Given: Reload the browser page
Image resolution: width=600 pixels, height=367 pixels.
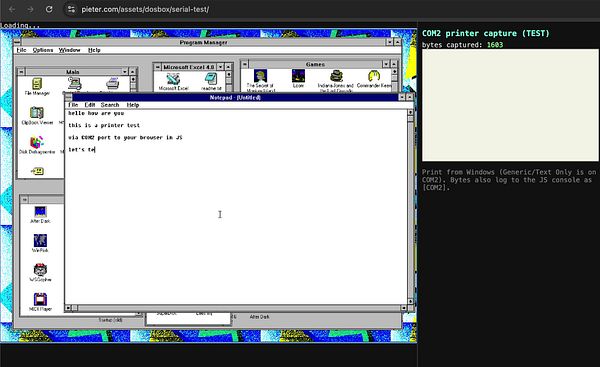Looking at the screenshot, I should pos(49,9).
